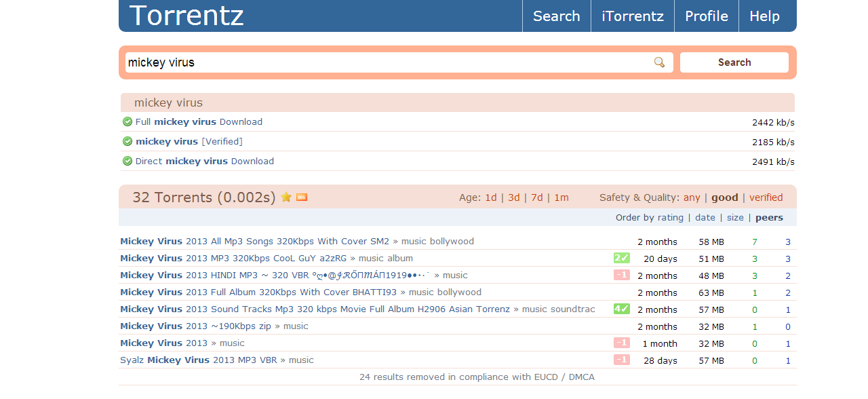Open the orange RSS feed icon
This screenshot has width=868, height=399.
pos(302,197)
